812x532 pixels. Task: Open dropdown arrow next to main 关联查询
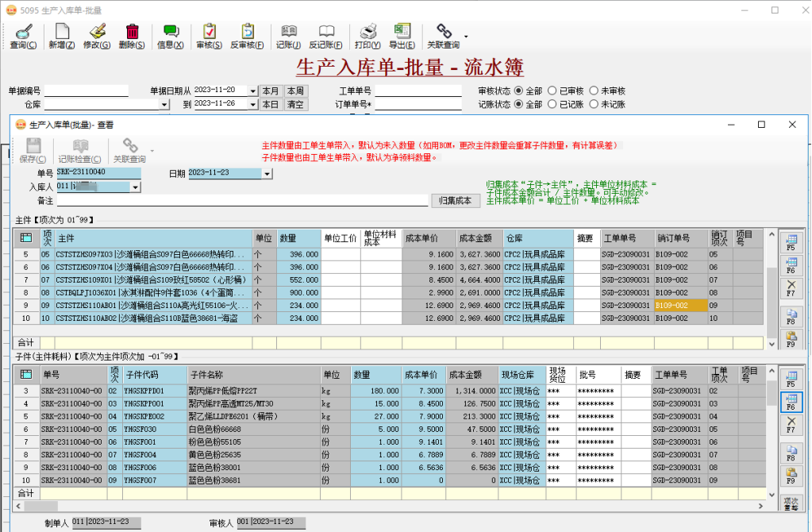click(466, 37)
